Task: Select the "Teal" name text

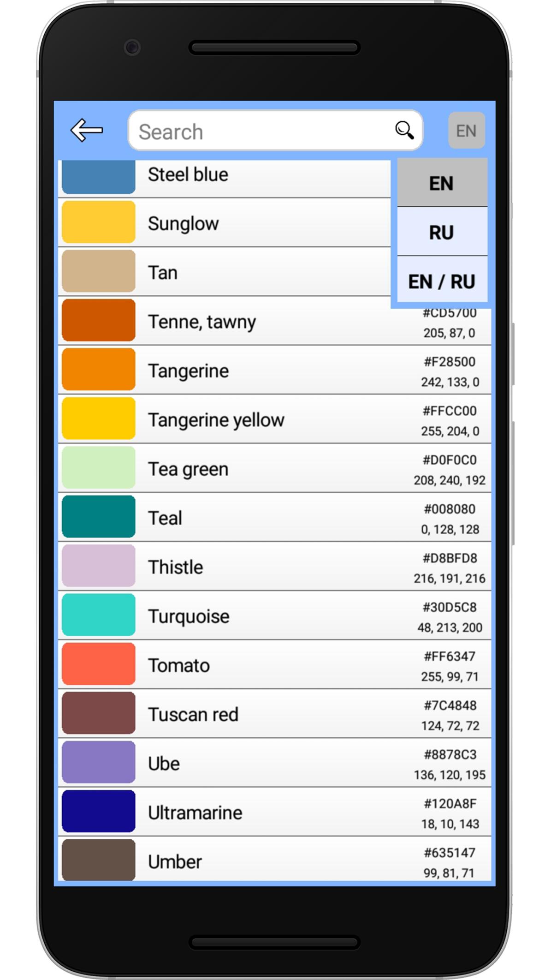Action: [165, 518]
